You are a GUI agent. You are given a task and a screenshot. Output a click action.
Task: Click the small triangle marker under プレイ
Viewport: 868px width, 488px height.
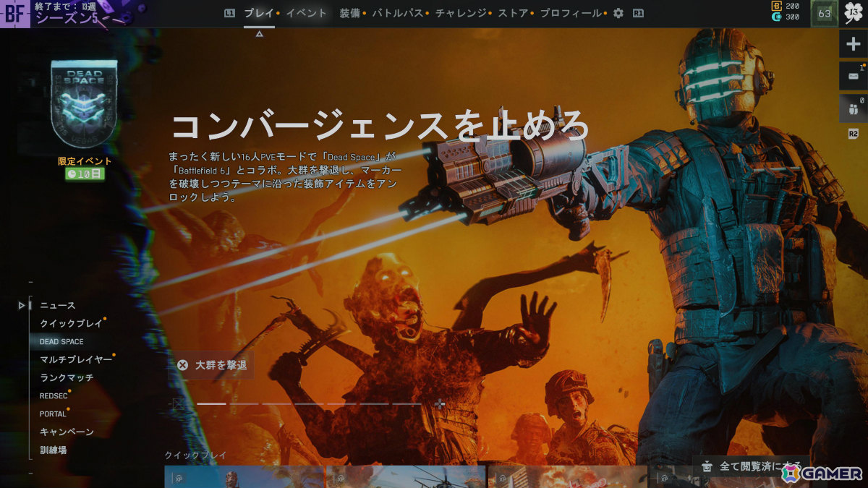(259, 33)
